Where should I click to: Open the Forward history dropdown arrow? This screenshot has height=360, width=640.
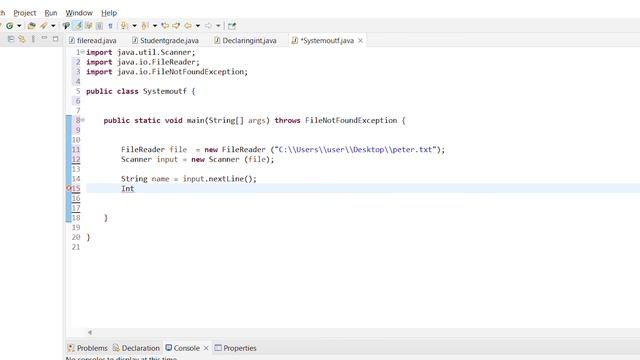click(218, 26)
